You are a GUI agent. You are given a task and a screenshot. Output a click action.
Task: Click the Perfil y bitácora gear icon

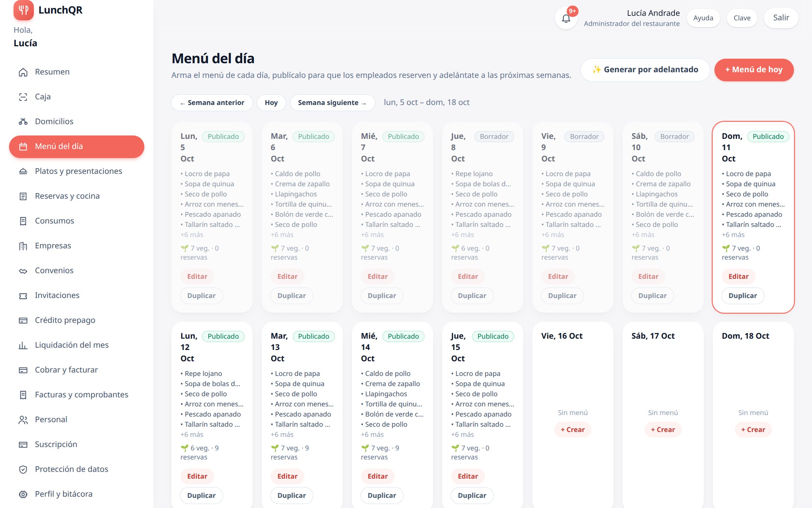pos(23,494)
